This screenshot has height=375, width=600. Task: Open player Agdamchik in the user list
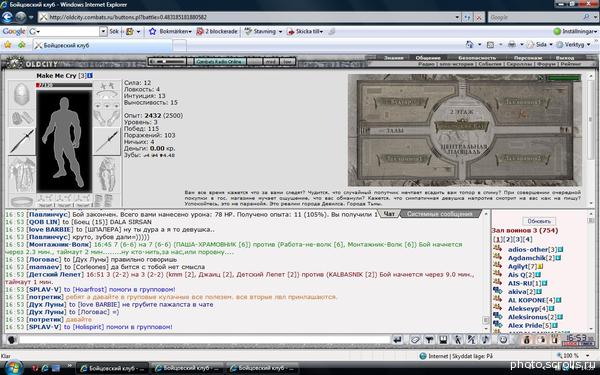click(x=526, y=258)
